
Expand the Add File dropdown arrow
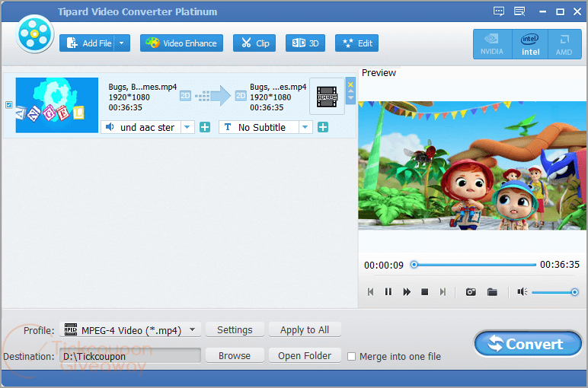[123, 43]
